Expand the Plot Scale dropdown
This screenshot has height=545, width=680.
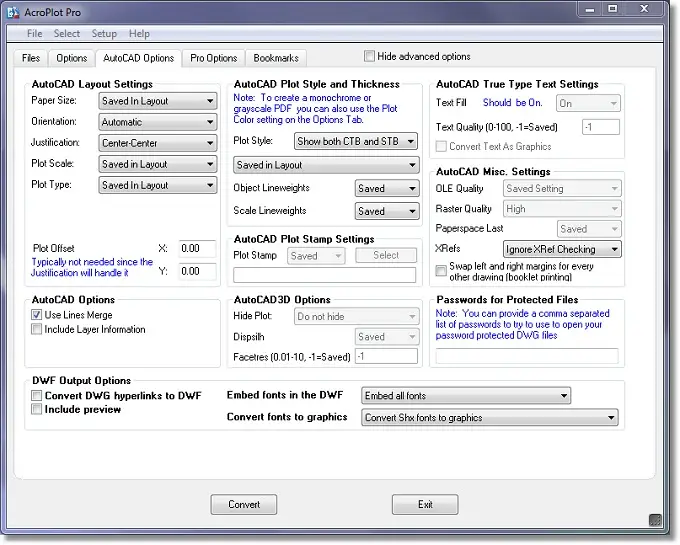158,164
